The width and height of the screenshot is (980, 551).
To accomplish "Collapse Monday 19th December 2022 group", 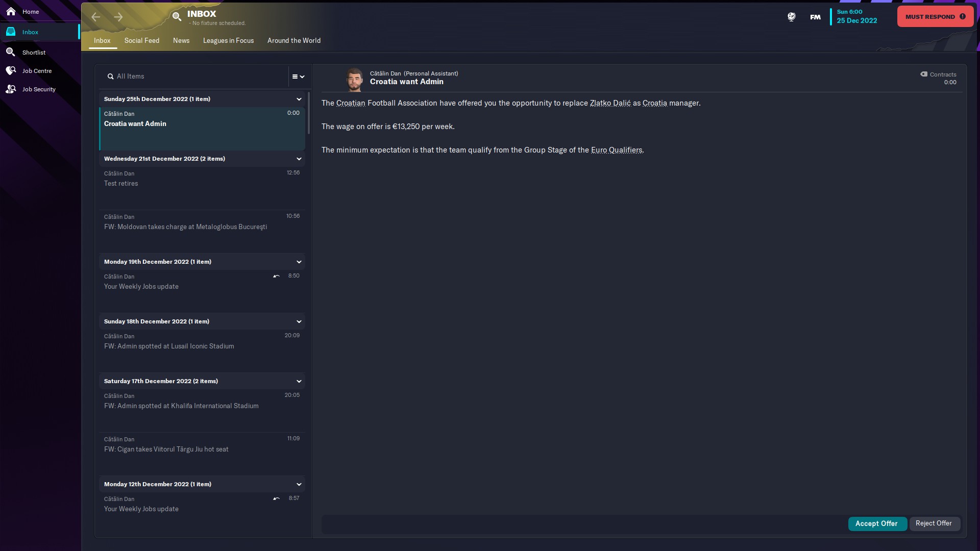I will (299, 262).
